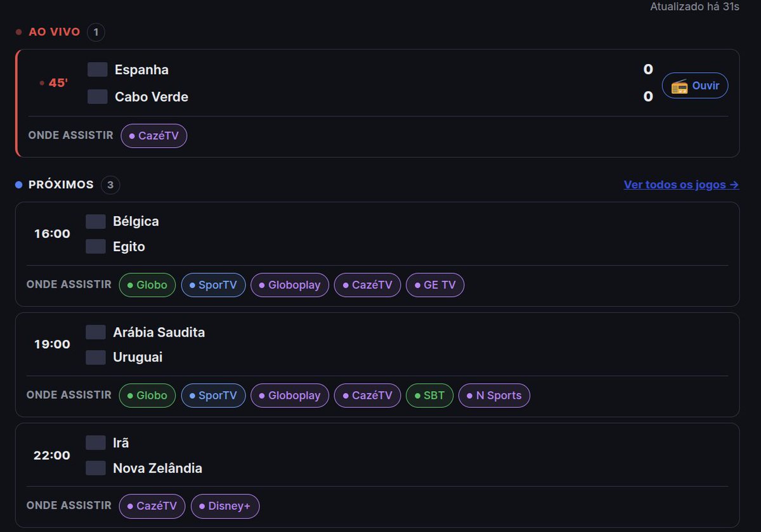
Task: Choose SporTV for the Bélgica vs Egito match
Action: tap(213, 285)
